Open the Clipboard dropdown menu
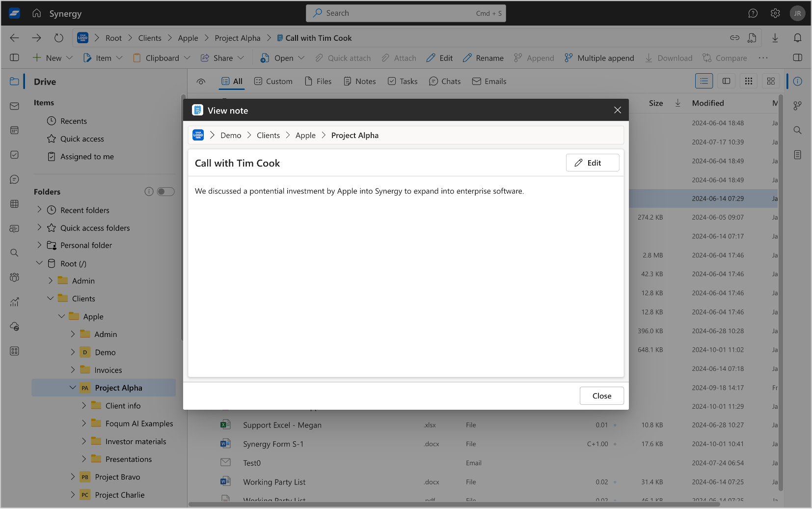The height and width of the screenshot is (509, 812). click(x=162, y=58)
